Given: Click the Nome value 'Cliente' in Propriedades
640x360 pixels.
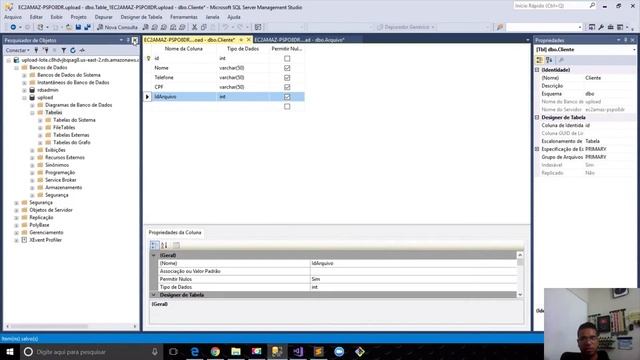Looking at the screenshot, I should [593, 78].
